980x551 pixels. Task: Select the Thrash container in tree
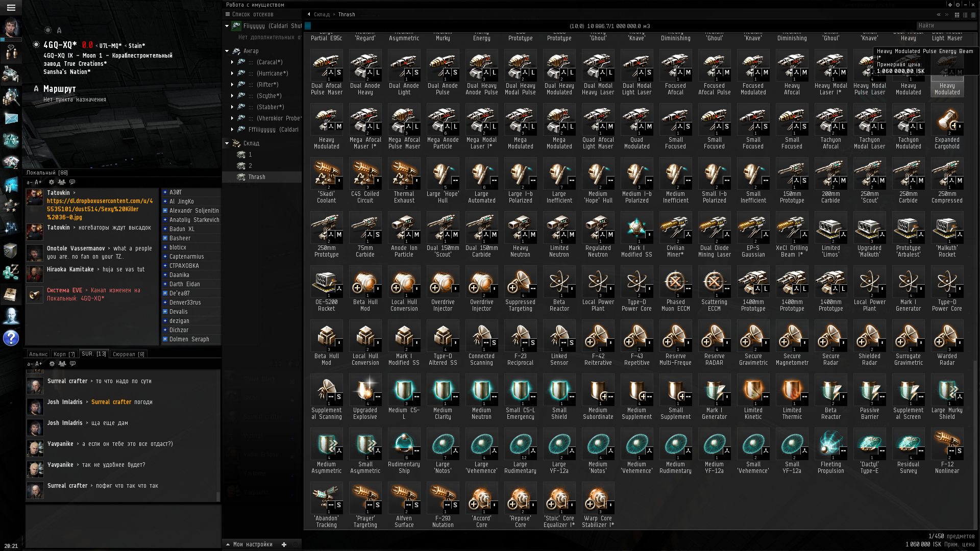tap(261, 177)
